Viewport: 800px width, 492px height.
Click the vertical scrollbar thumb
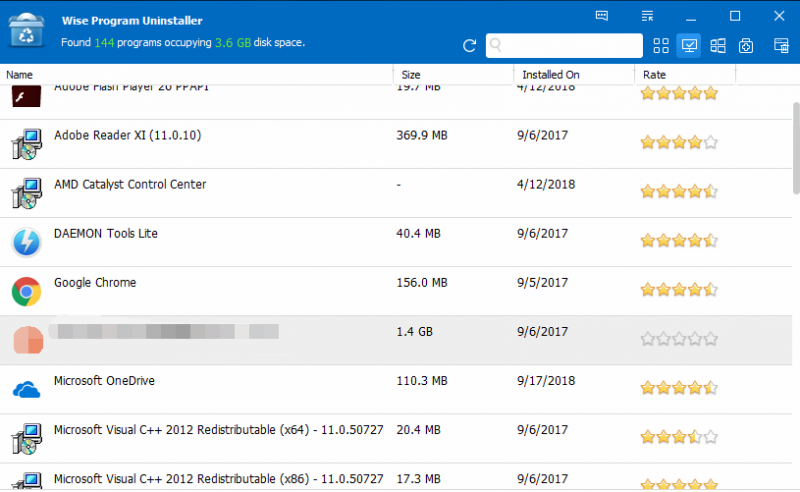pyautogui.click(x=796, y=148)
